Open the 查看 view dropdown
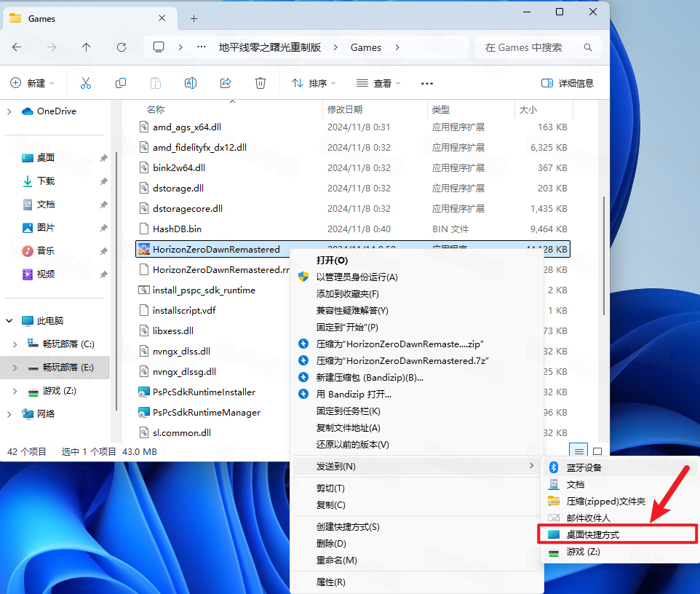Screen dimensions: 700x594 (378, 83)
